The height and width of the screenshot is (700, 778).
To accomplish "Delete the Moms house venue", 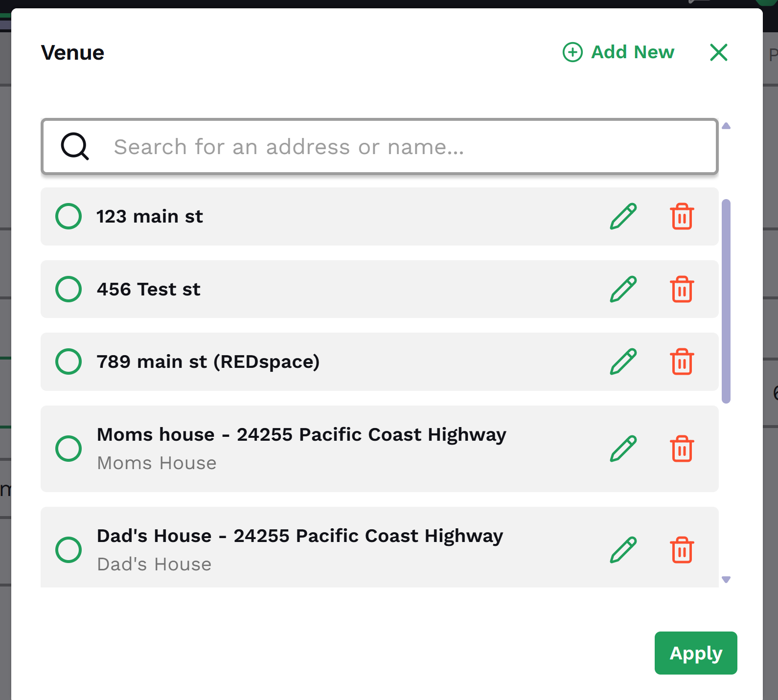I will tap(682, 449).
